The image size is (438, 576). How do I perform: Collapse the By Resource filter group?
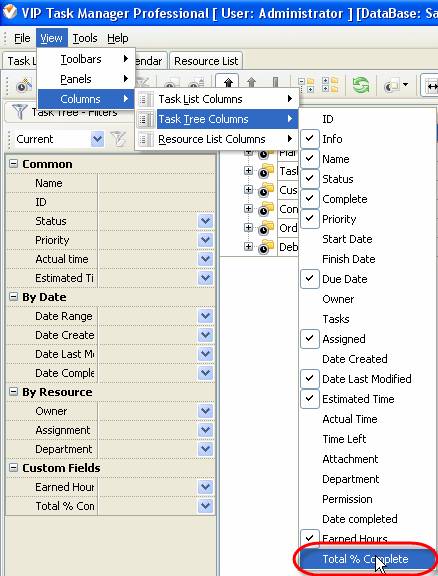pos(13,392)
